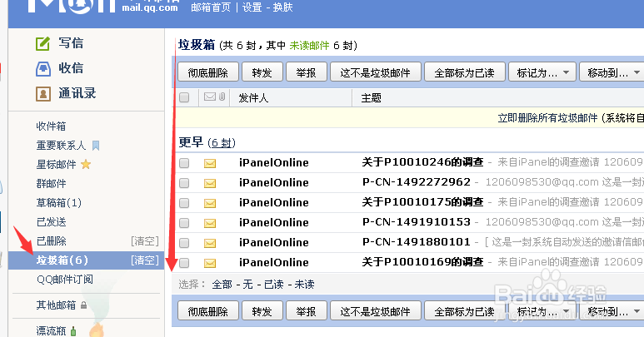The image size is (644, 337).
Task: Open QQ邮件订阅 in the sidebar
Action: point(64,280)
